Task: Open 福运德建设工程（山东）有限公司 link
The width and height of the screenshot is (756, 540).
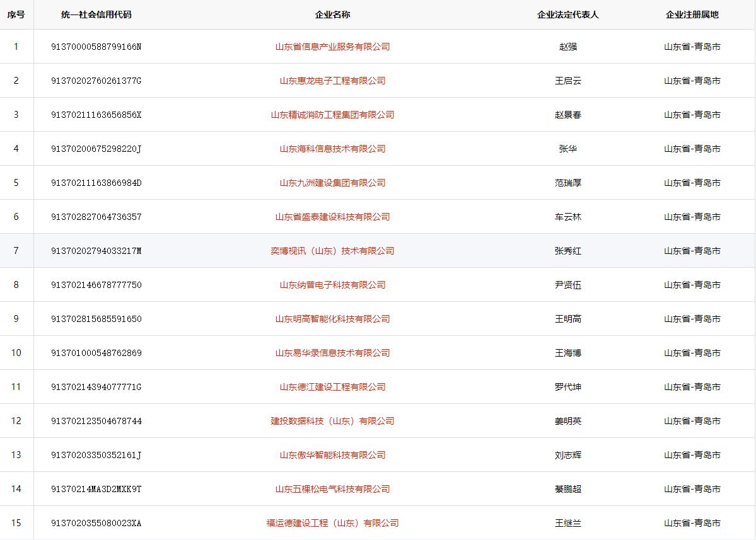Action: 332,523
